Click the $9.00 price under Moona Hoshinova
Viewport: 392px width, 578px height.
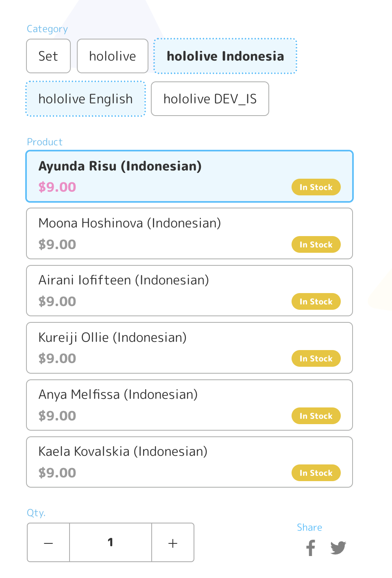coord(57,244)
